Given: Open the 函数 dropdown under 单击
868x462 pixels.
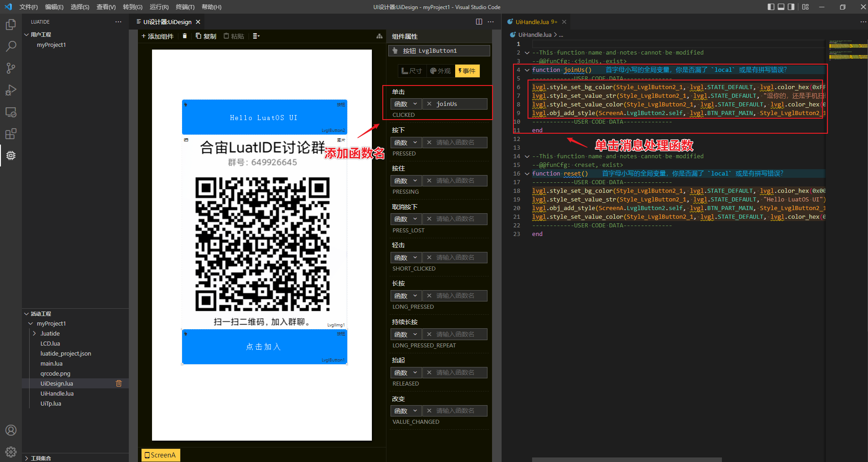Looking at the screenshot, I should (406, 104).
